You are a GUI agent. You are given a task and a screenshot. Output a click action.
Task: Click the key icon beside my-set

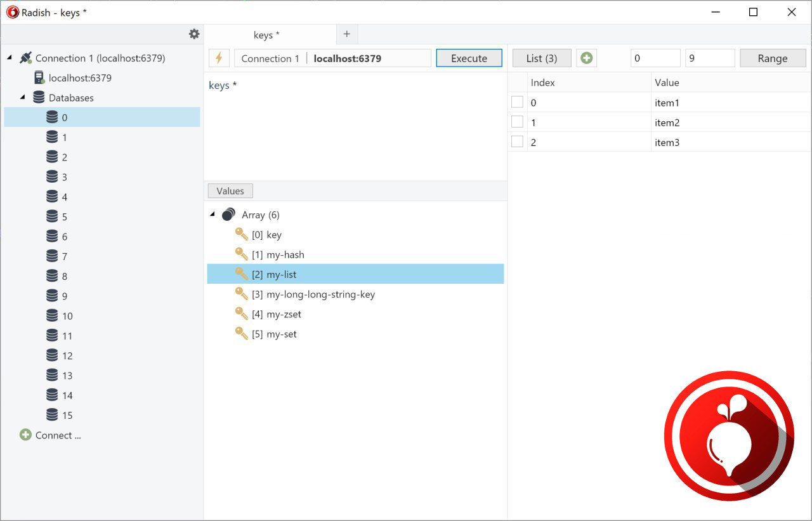point(242,334)
